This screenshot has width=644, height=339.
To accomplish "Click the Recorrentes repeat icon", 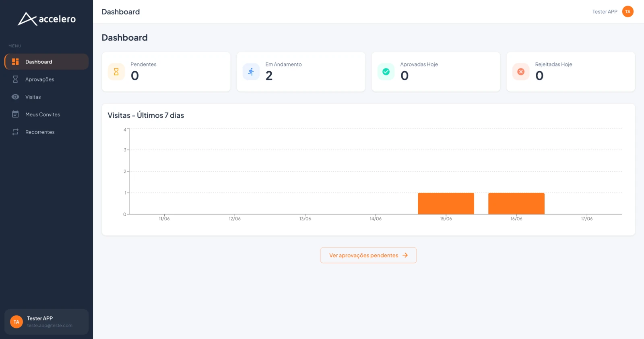I will click(15, 132).
